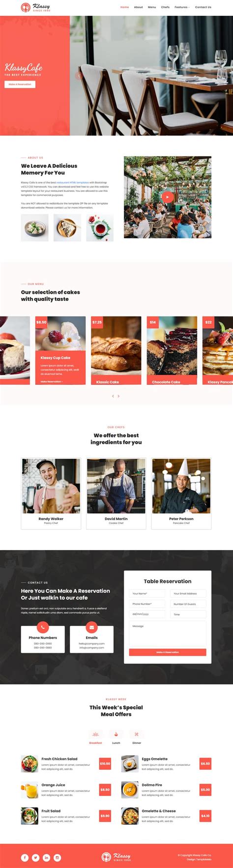
Task: Click the Klassy logo in header
Action: pyautogui.click(x=35, y=7)
